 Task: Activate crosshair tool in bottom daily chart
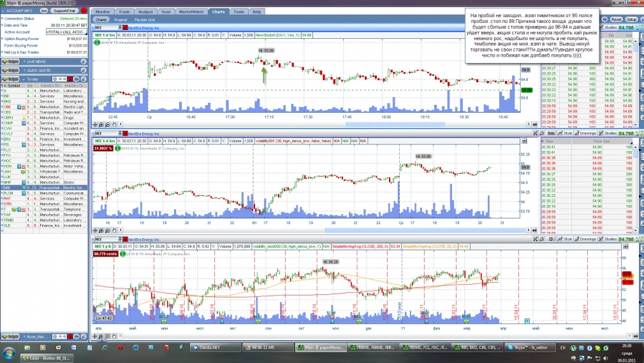tap(95, 336)
